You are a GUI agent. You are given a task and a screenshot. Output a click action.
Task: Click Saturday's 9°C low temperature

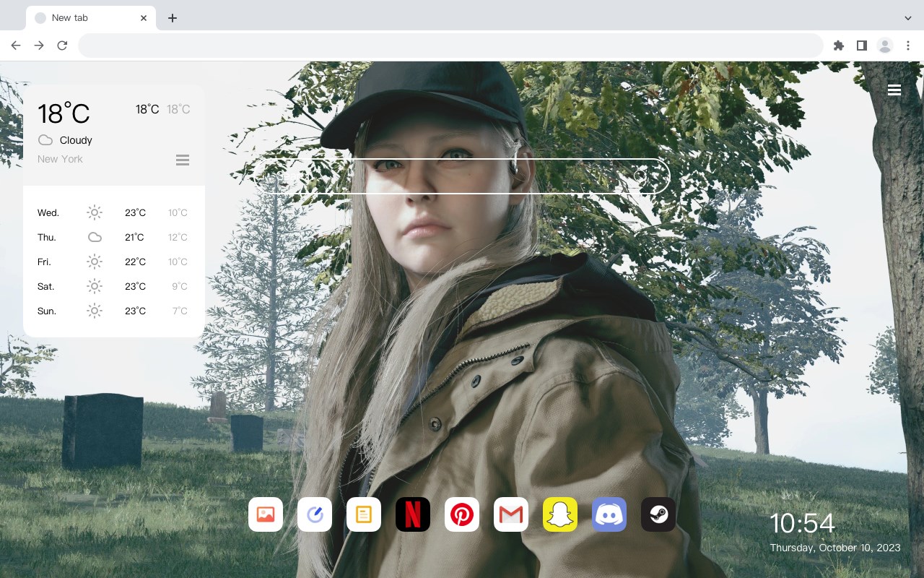coord(180,286)
